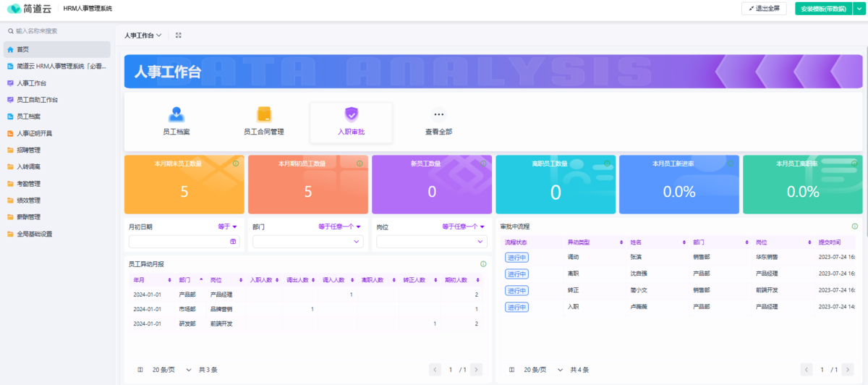Click info icon of 员工异动月报 panel
The height and width of the screenshot is (385, 868).
(x=483, y=264)
